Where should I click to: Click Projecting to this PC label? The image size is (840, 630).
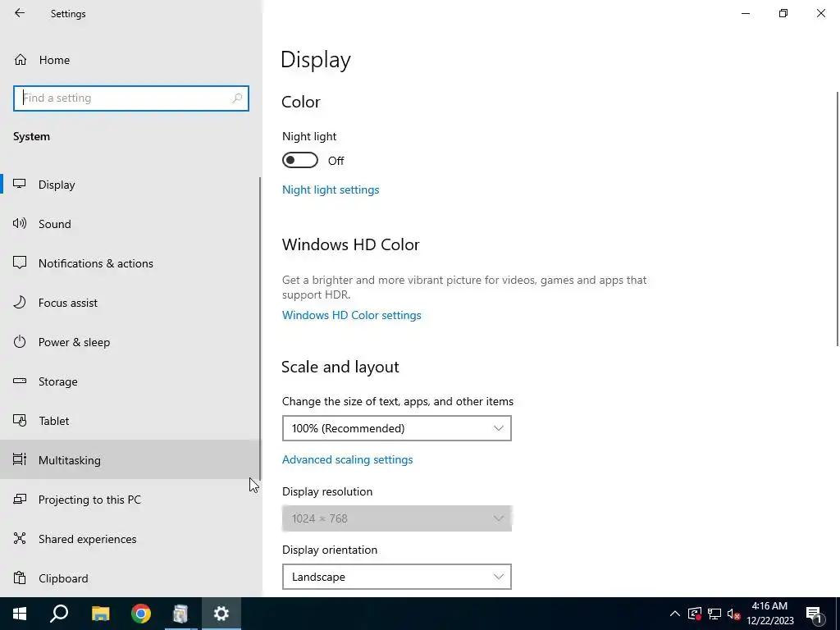89,500
